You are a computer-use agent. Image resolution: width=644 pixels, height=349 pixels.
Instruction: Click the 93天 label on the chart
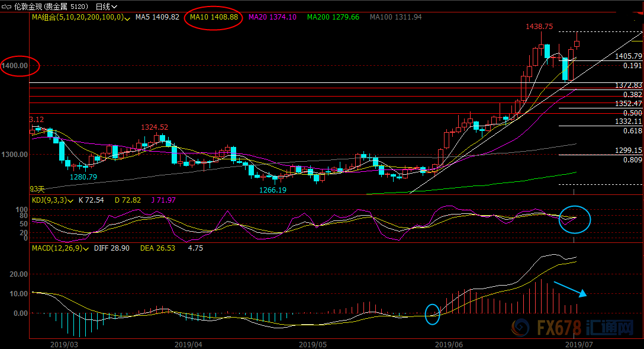pos(37,189)
